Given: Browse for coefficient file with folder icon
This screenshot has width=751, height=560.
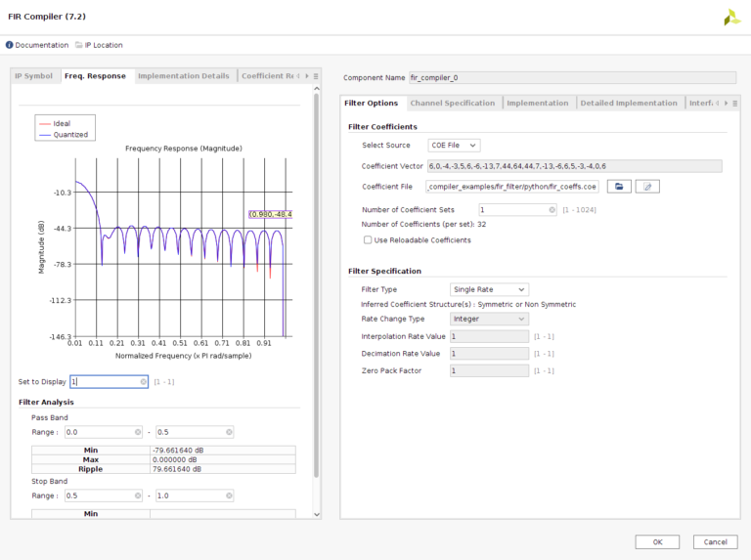Looking at the screenshot, I should pos(619,187).
